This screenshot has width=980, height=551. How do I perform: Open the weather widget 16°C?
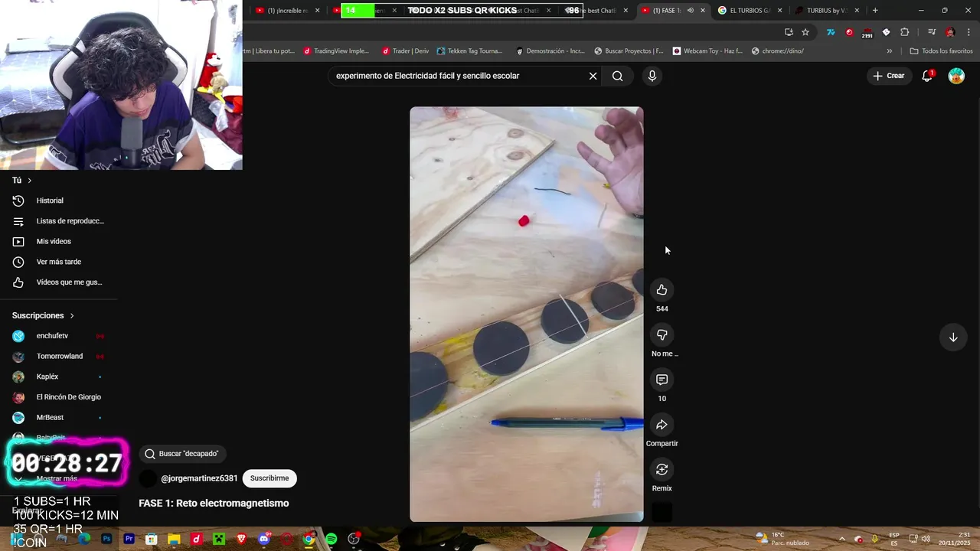(782, 539)
